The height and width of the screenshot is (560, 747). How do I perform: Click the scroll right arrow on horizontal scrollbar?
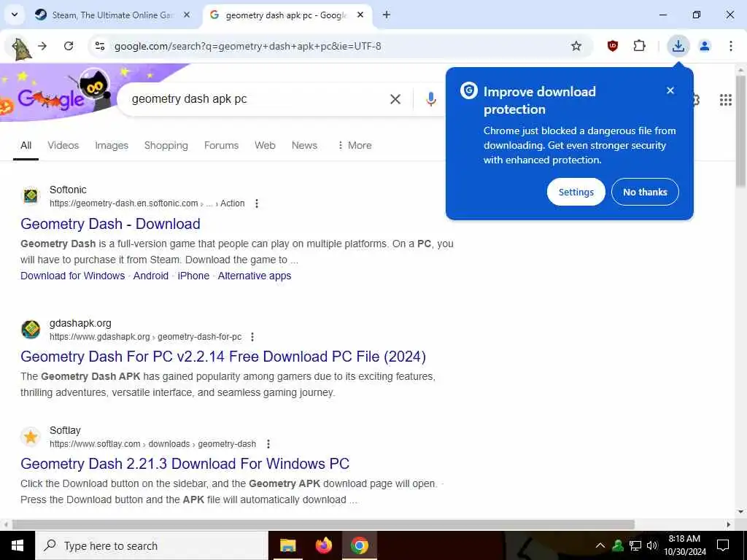point(729,524)
